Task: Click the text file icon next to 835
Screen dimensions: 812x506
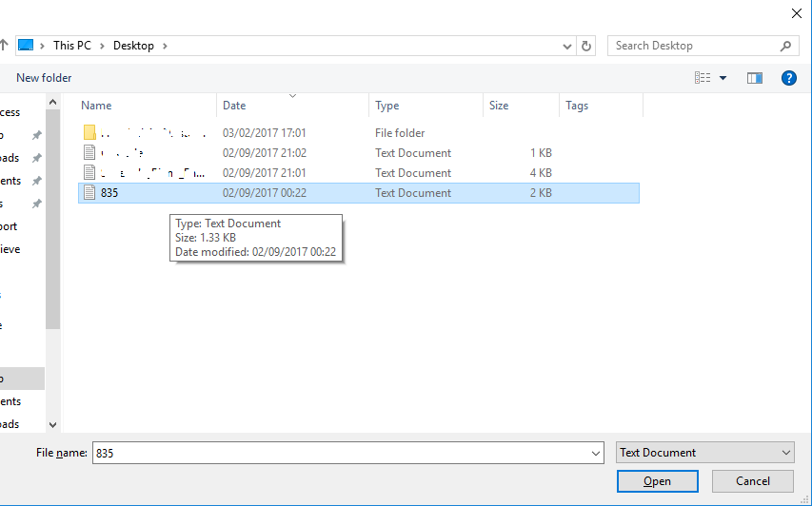Action: point(89,193)
